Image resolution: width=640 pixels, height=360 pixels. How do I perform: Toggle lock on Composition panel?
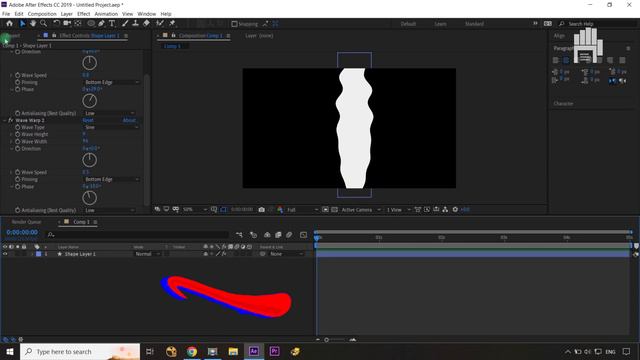tap(173, 36)
